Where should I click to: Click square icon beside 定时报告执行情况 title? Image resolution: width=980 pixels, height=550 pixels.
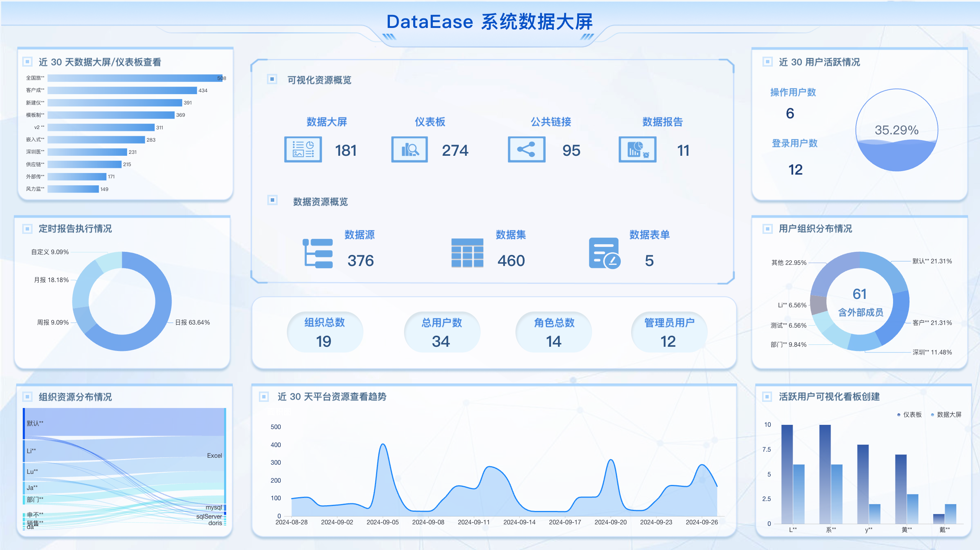(x=27, y=229)
